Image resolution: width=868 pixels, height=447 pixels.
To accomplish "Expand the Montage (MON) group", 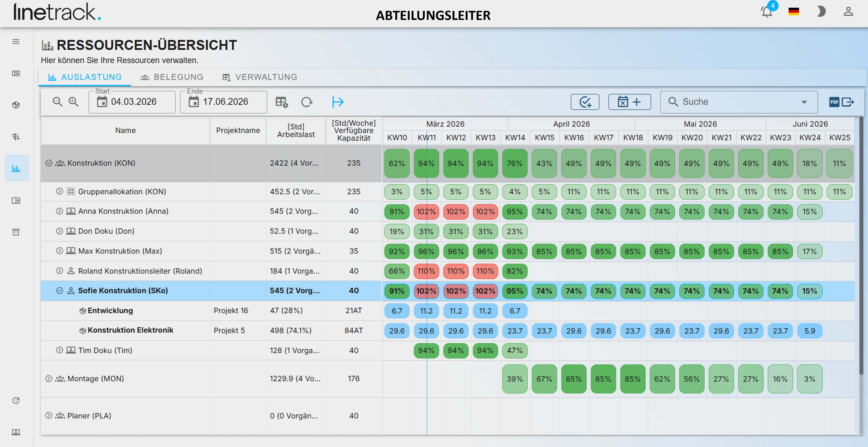I will click(x=49, y=379).
